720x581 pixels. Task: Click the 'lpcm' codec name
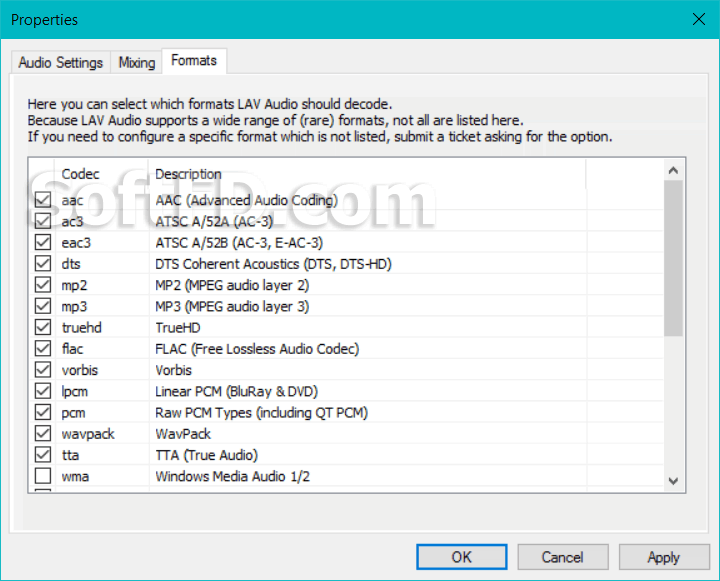click(x=74, y=392)
